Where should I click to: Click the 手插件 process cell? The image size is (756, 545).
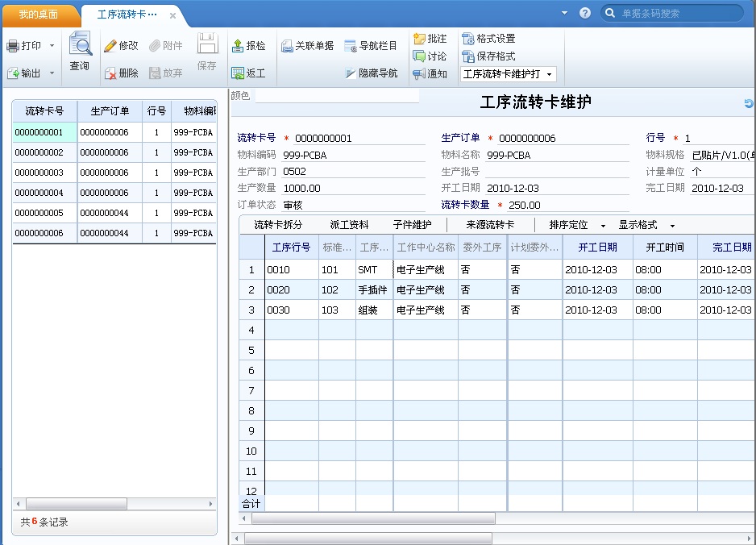pyautogui.click(x=375, y=290)
